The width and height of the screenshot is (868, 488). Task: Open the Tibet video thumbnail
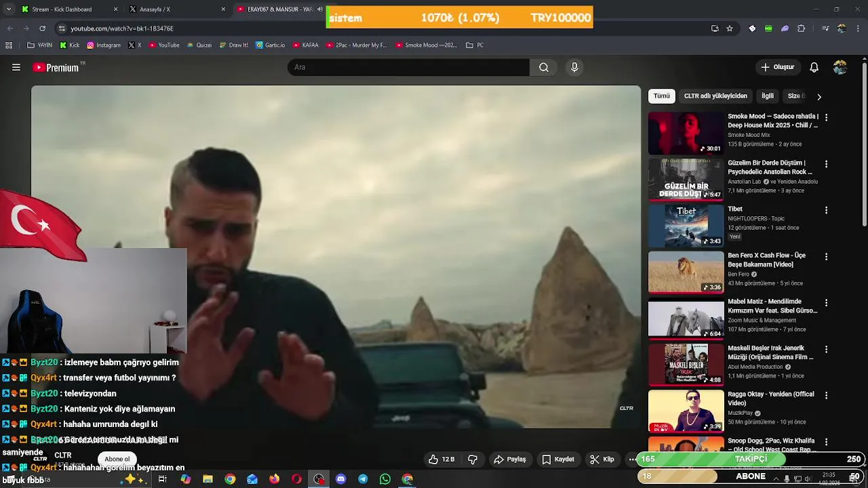tap(686, 226)
